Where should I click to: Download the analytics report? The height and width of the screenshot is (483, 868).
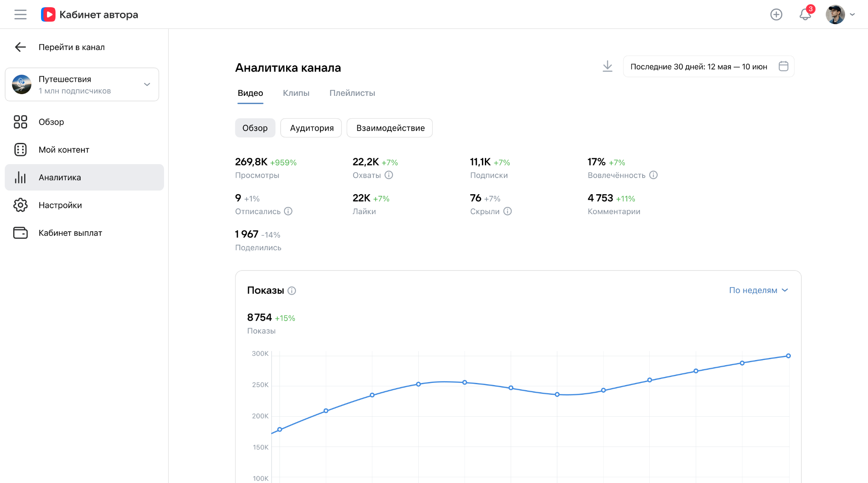click(x=607, y=67)
